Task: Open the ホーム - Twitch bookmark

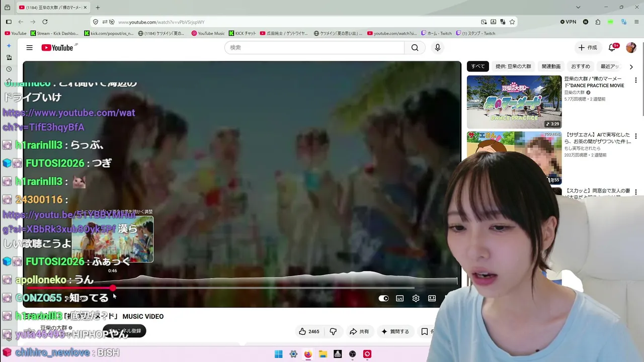Action: (437, 34)
